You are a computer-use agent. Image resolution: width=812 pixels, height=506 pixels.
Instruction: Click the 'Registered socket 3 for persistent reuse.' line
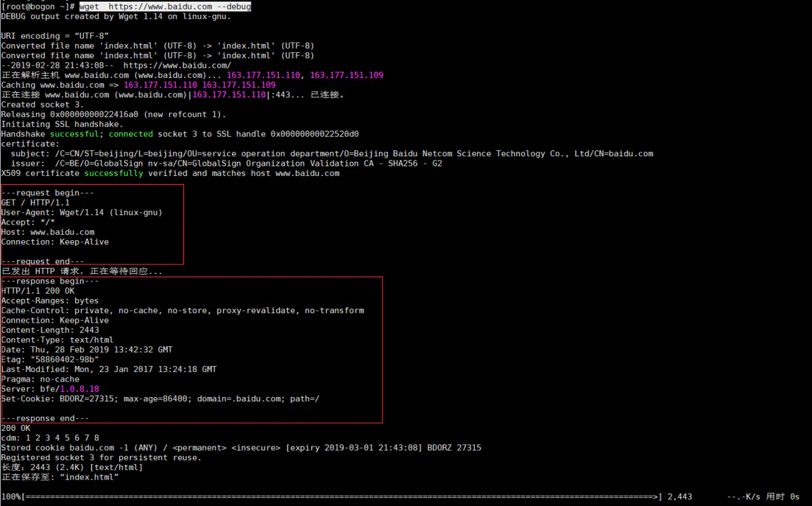[x=101, y=458]
